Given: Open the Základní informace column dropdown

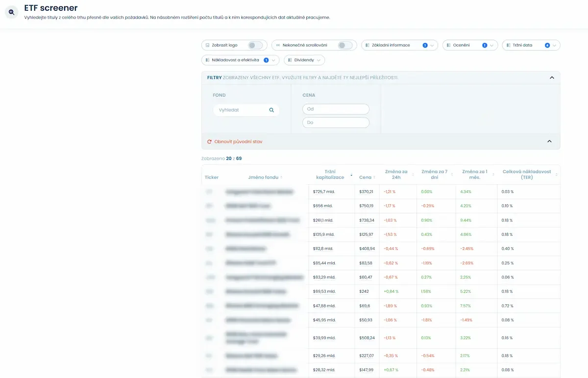Looking at the screenshot, I should [x=399, y=45].
